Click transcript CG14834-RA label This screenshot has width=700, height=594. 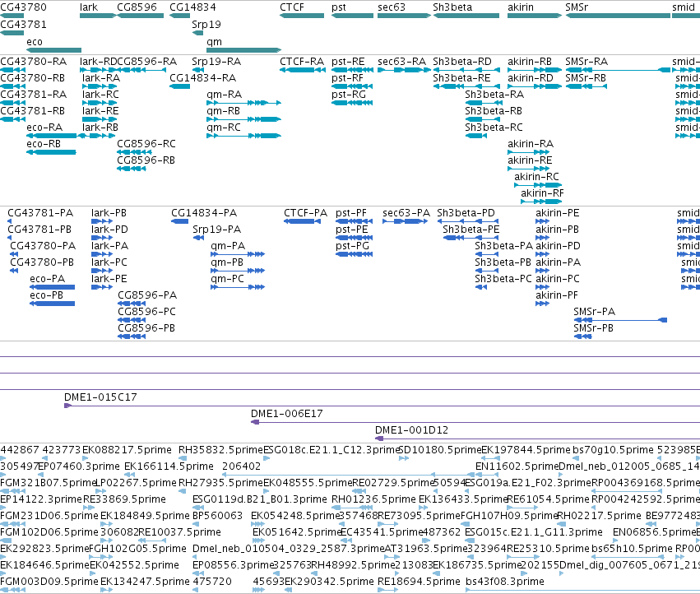pyautogui.click(x=202, y=78)
